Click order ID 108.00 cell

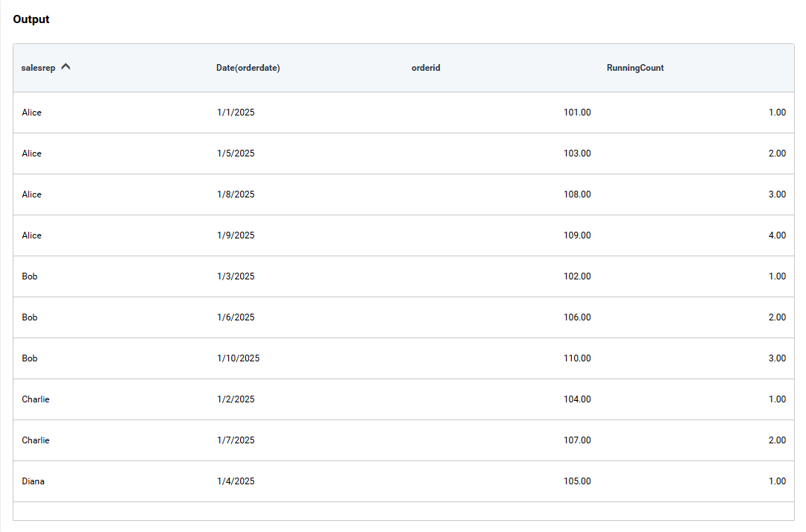[x=577, y=194]
